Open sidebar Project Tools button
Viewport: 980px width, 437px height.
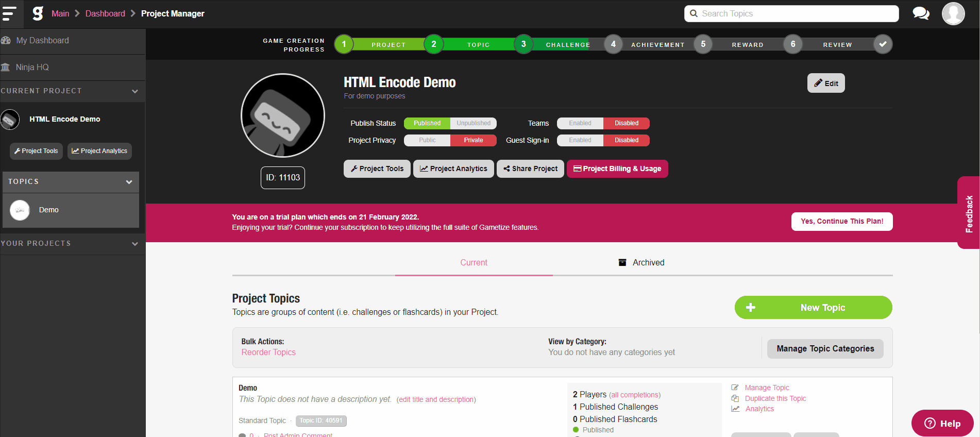tap(36, 151)
